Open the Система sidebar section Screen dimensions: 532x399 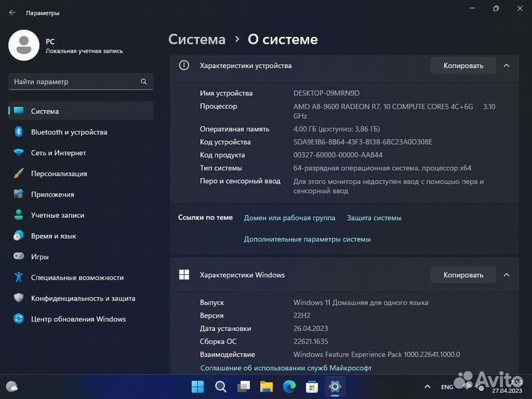point(81,111)
